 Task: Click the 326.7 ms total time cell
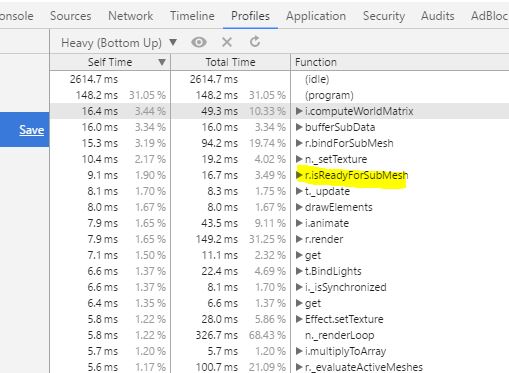pos(217,335)
